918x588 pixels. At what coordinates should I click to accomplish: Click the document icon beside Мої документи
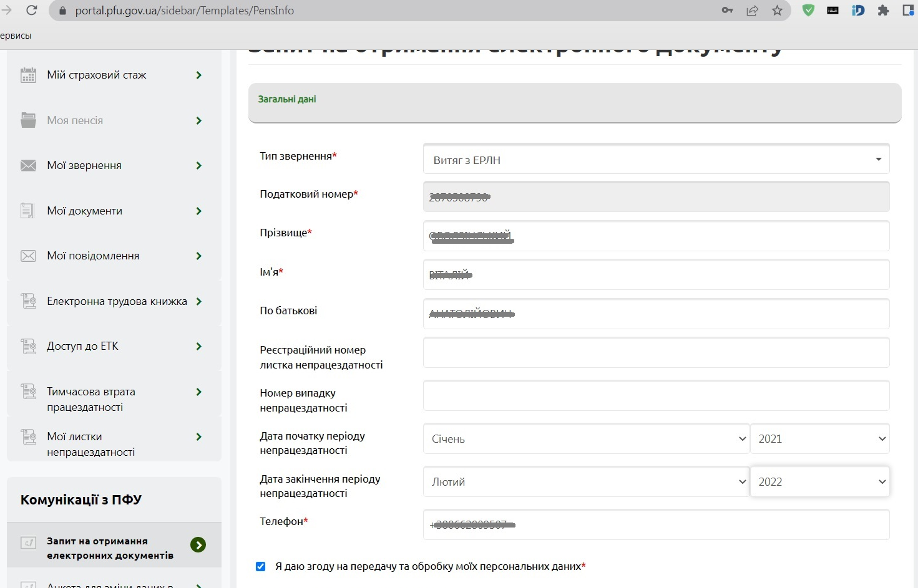pyautogui.click(x=28, y=211)
